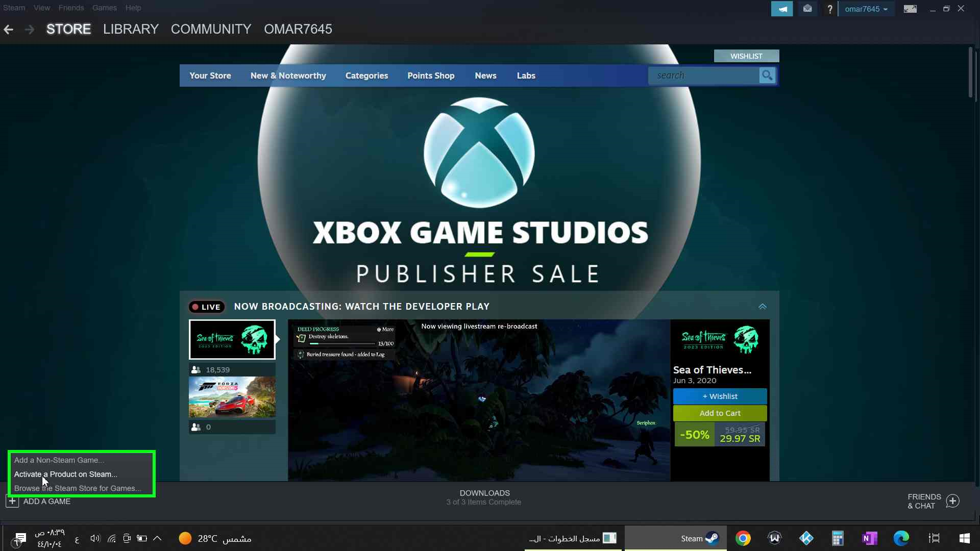Open the Friends menu

coord(71,8)
